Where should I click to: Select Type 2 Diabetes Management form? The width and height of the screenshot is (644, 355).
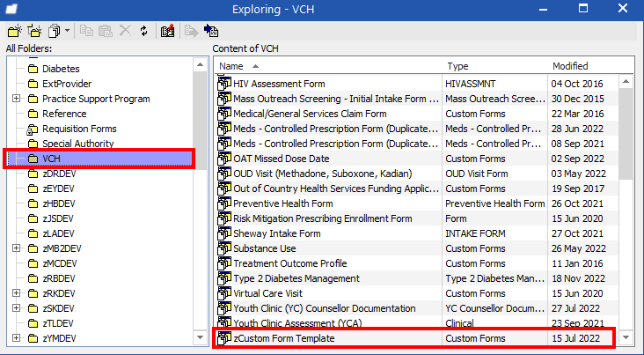pyautogui.click(x=417, y=278)
